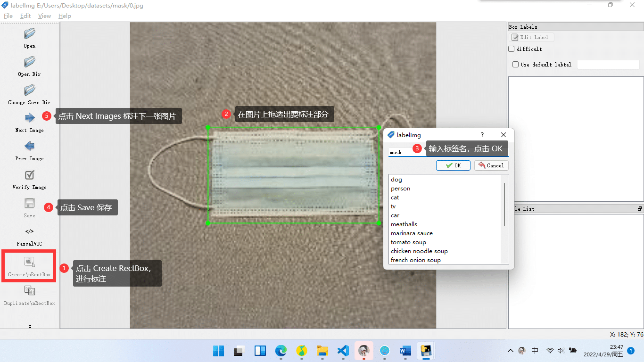Open Visual Studio Code from the taskbar
Viewport: 644px width, 362px height.
[x=343, y=351]
